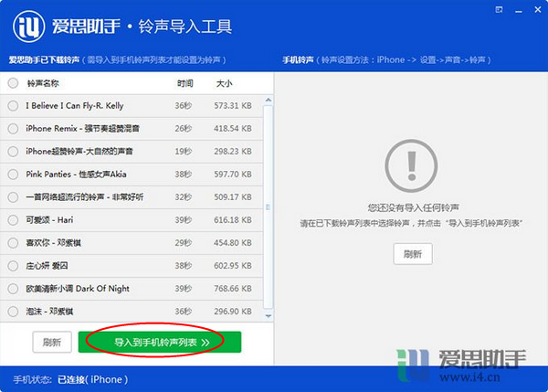
Task: Select Pink Panties - Akia ringtone radio
Action: (13, 175)
